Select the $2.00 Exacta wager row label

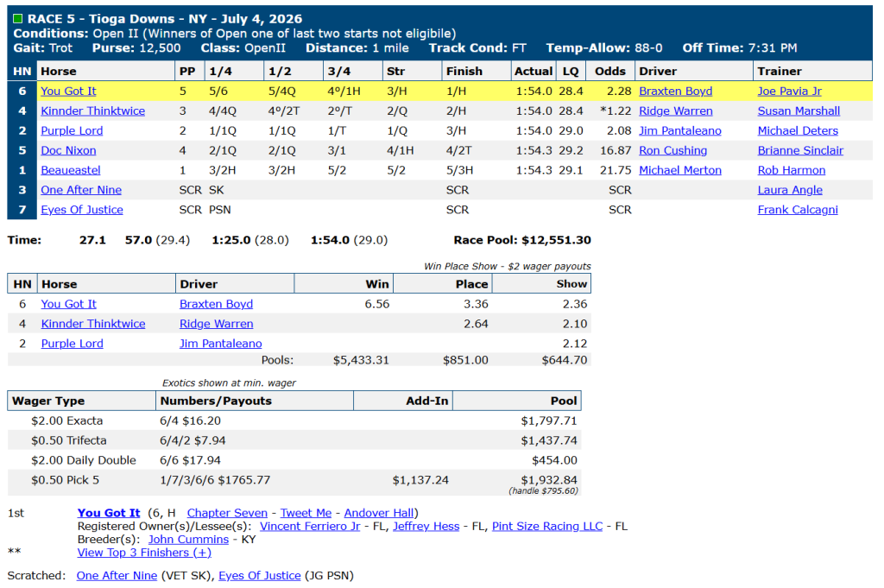click(67, 420)
